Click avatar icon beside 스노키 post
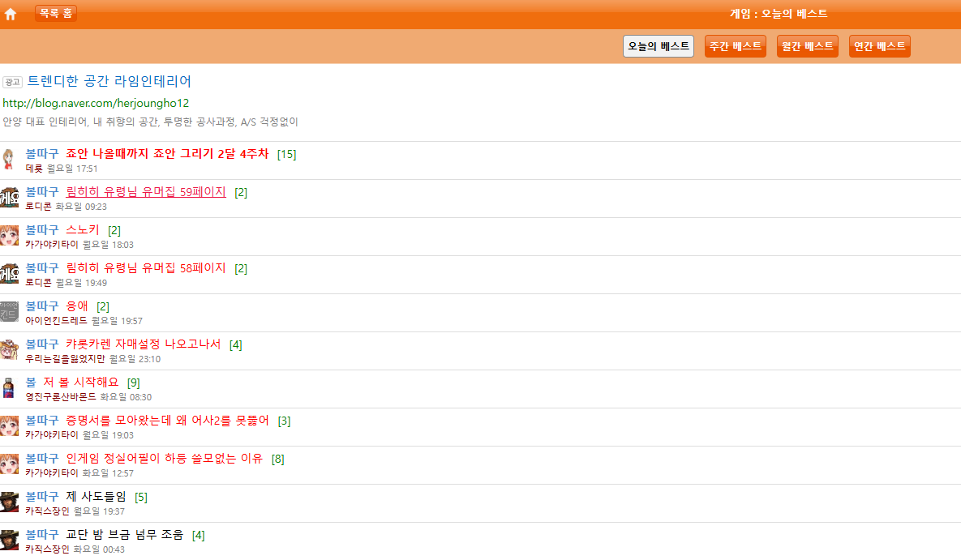 pyautogui.click(x=9, y=235)
